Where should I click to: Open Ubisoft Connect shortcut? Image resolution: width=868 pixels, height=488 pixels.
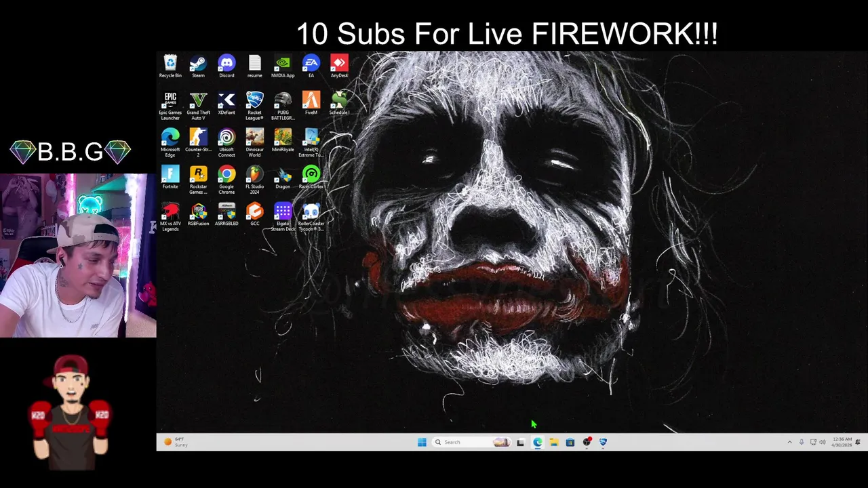(x=226, y=143)
